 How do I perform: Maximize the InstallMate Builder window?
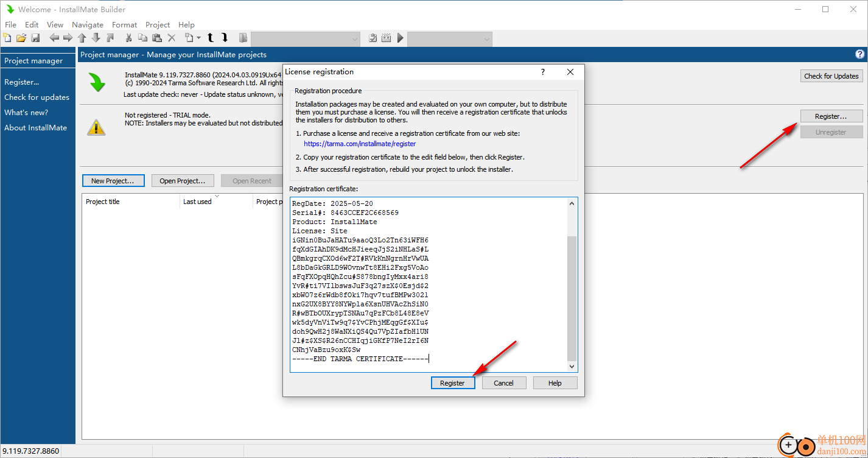pyautogui.click(x=825, y=9)
